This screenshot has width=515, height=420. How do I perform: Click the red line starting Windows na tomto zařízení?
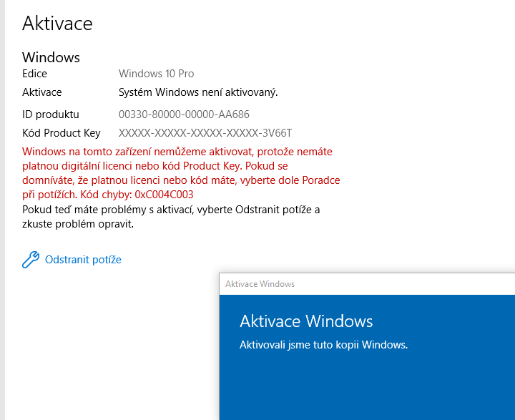point(177,152)
